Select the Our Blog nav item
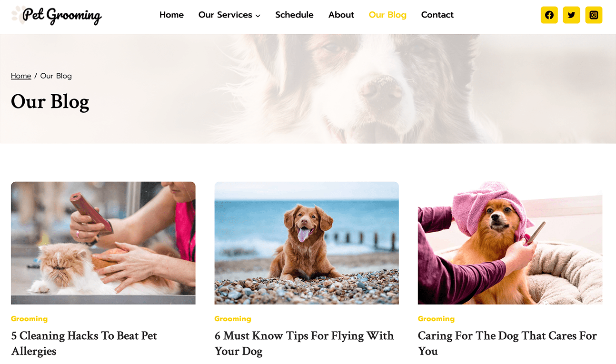 (x=387, y=15)
